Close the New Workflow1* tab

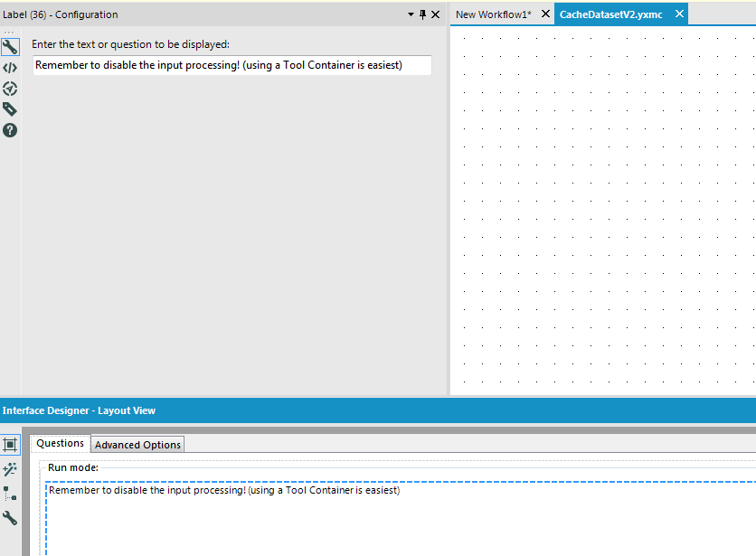pos(545,14)
